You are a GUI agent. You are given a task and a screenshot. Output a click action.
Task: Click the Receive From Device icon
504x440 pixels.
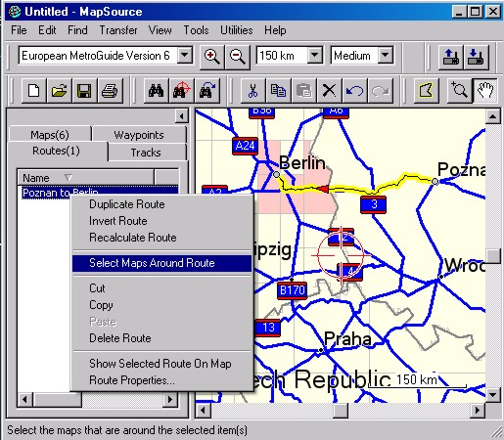(476, 57)
